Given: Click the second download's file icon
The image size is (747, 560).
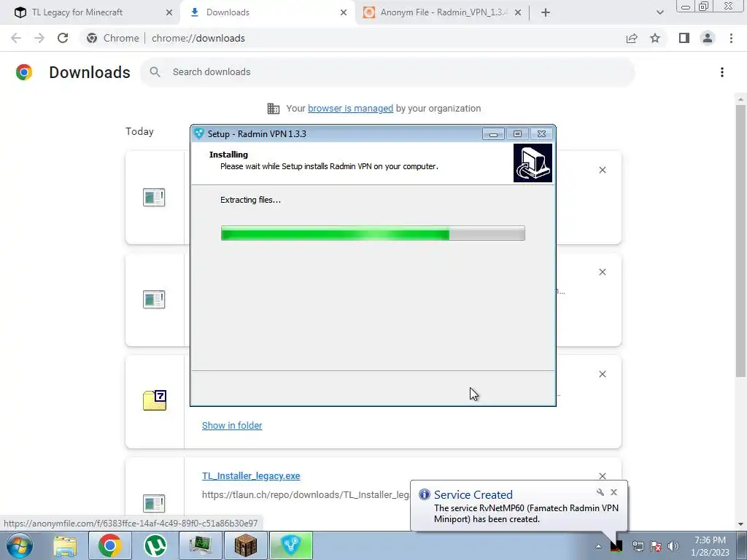Looking at the screenshot, I should (154, 299).
